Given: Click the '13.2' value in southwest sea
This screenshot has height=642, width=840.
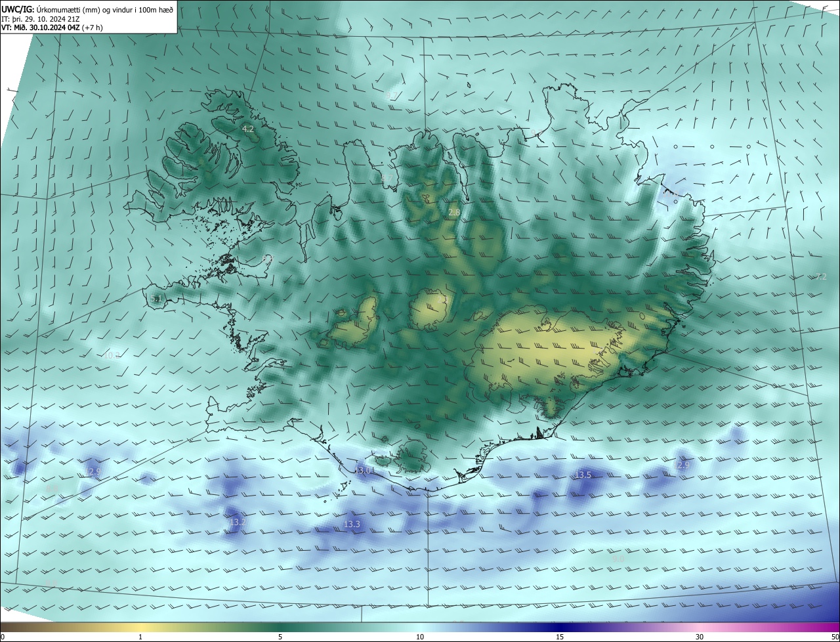Looking at the screenshot, I should (238, 523).
